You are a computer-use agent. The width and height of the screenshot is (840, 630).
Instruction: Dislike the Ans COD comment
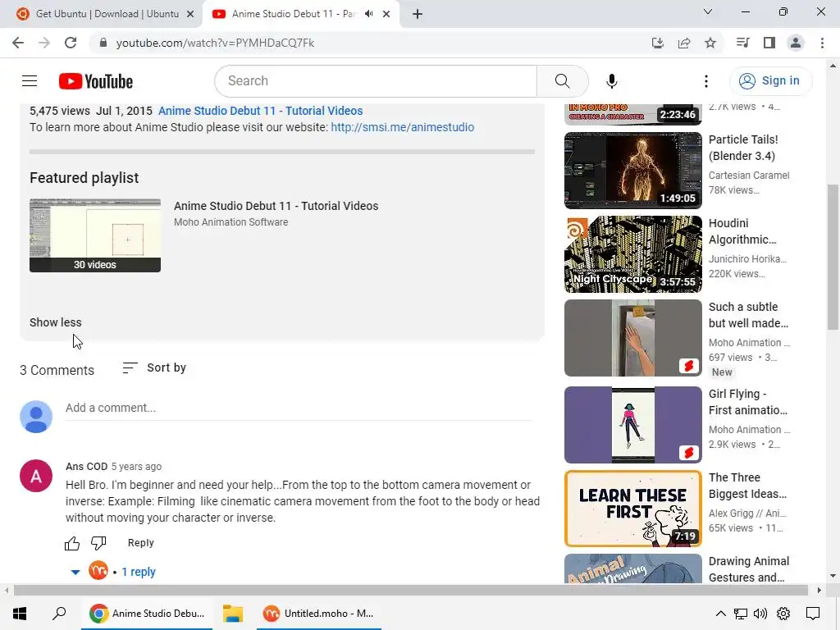98,543
